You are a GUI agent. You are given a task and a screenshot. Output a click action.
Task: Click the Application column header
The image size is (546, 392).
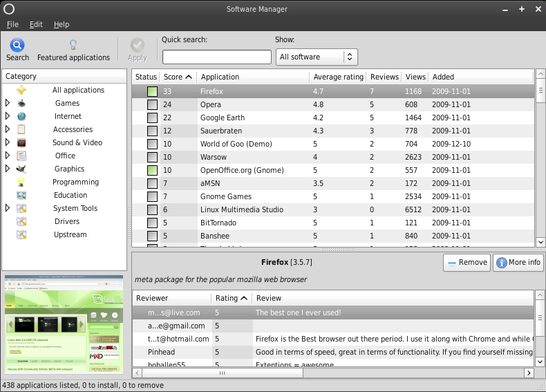coord(253,77)
